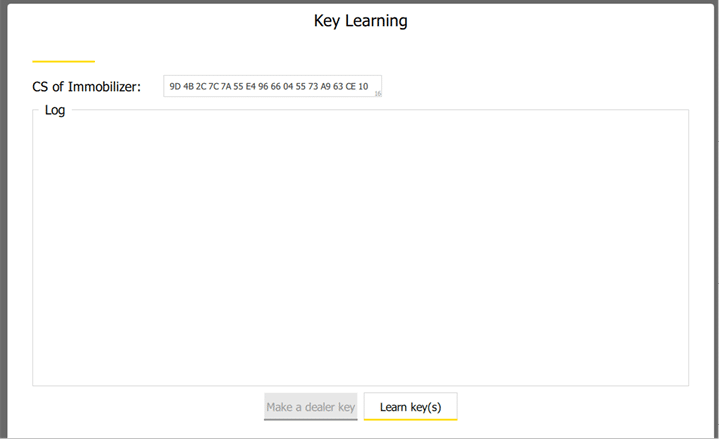Image resolution: width=719 pixels, height=439 pixels.
Task: Click byte CE near the end of CS
Action: [351, 87]
